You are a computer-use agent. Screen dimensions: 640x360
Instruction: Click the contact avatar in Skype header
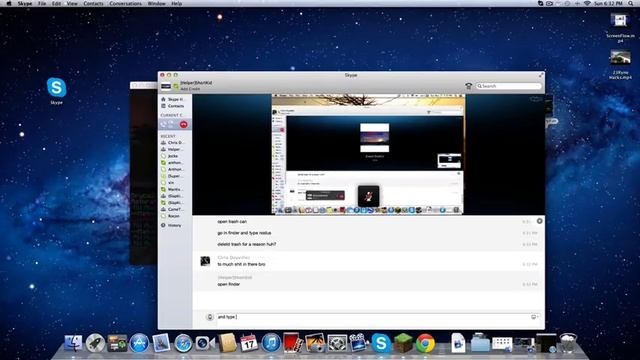(x=166, y=86)
